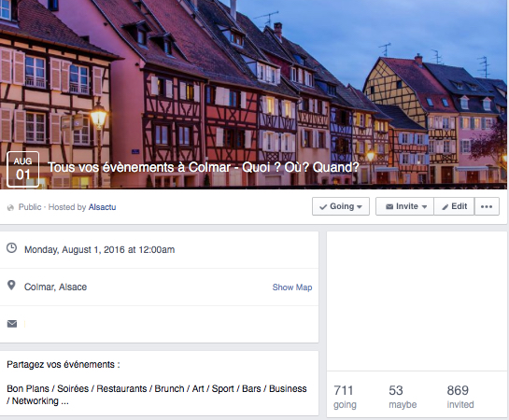View the 869 invited guest list
This screenshot has height=420, width=509.
click(460, 397)
